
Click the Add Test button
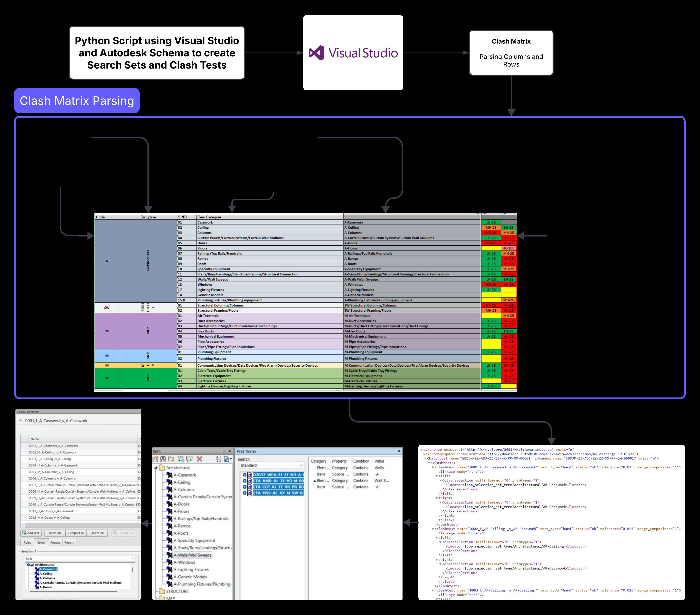[x=31, y=533]
